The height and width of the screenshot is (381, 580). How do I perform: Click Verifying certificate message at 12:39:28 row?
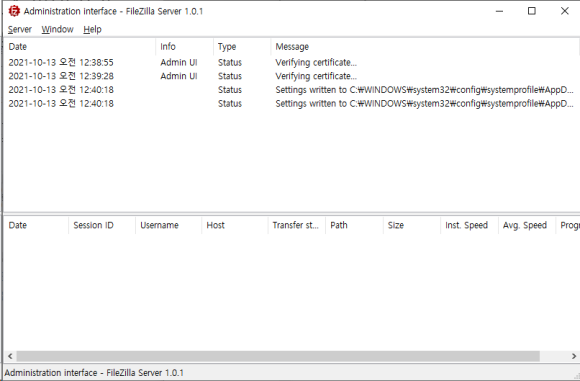point(316,76)
